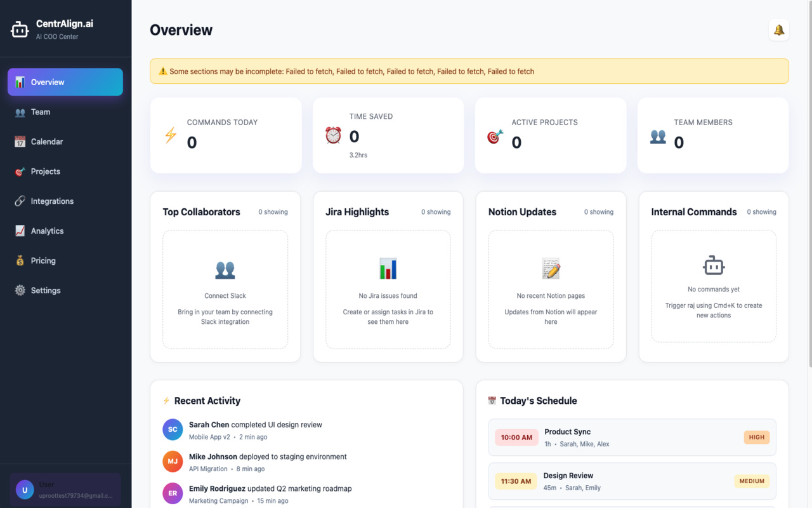Click 'No recent Notion pages' message

(x=551, y=296)
